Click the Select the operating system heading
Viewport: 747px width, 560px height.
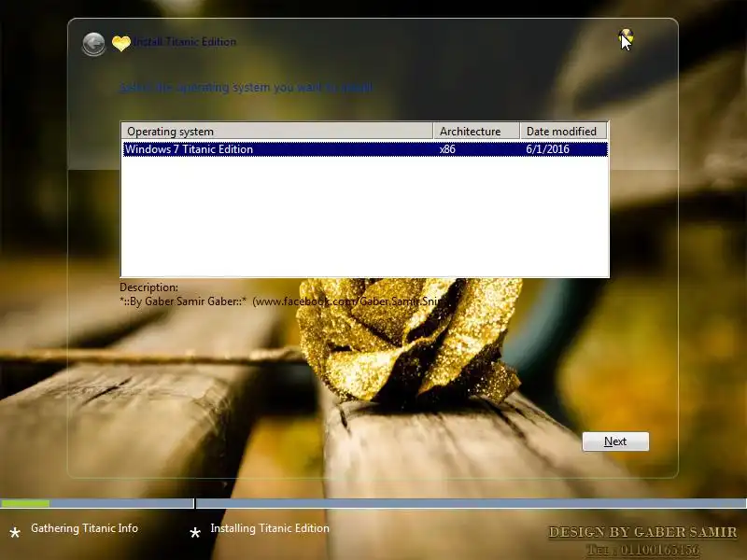pyautogui.click(x=246, y=88)
